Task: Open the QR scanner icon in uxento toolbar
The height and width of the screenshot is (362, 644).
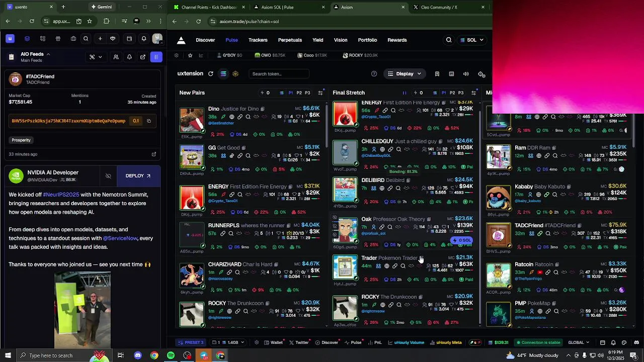Action: (x=43, y=39)
